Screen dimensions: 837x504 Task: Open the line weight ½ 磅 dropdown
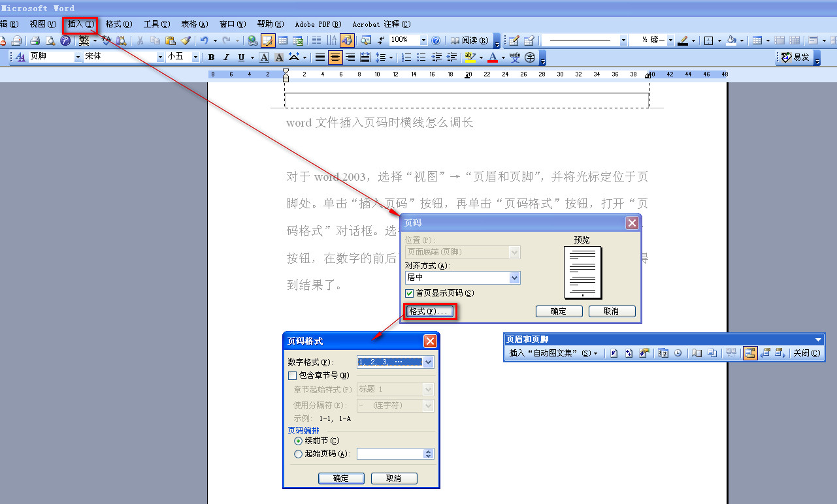click(670, 40)
